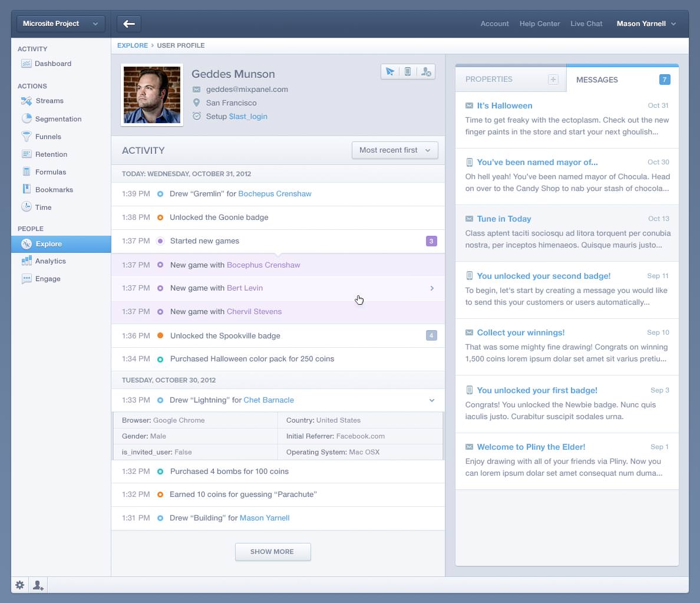Collapse the Drew Lightning activity details
Image resolution: width=700 pixels, height=603 pixels.
pyautogui.click(x=432, y=400)
